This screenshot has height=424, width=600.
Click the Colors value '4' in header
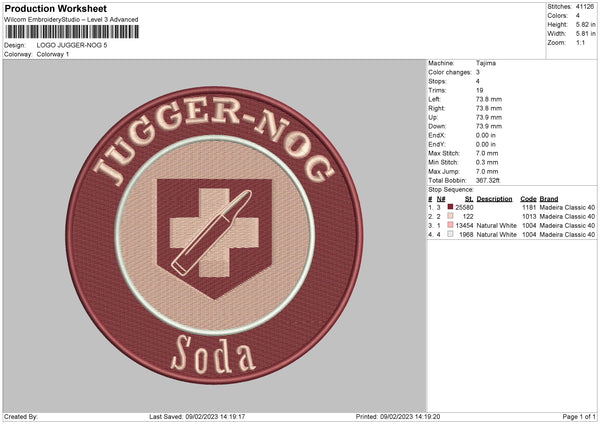578,16
